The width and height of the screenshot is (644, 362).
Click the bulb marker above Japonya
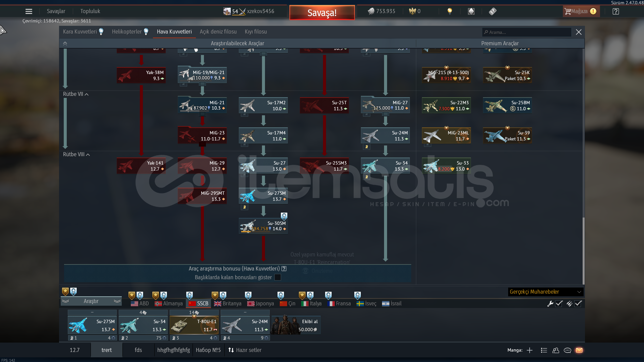248,295
